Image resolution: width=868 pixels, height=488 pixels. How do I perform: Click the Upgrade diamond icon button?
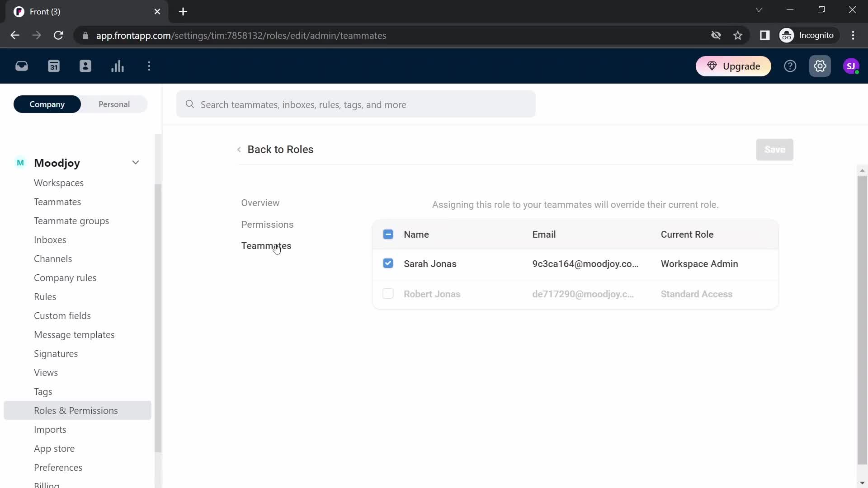(x=712, y=66)
